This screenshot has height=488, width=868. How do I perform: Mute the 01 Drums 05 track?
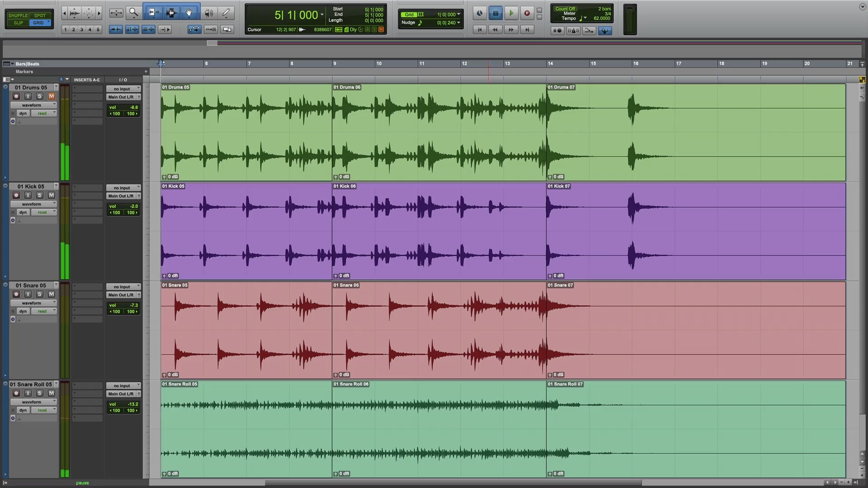(x=51, y=96)
